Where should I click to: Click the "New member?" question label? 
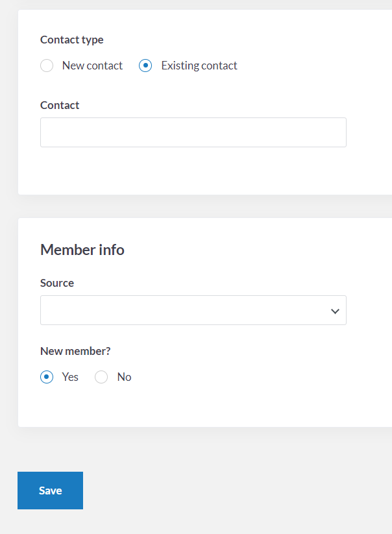(x=75, y=351)
